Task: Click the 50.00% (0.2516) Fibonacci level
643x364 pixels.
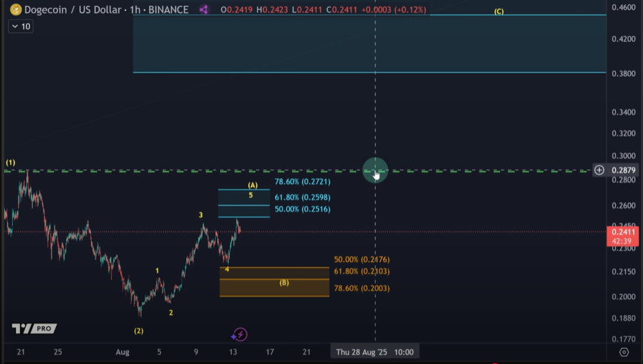Action: 302,209
